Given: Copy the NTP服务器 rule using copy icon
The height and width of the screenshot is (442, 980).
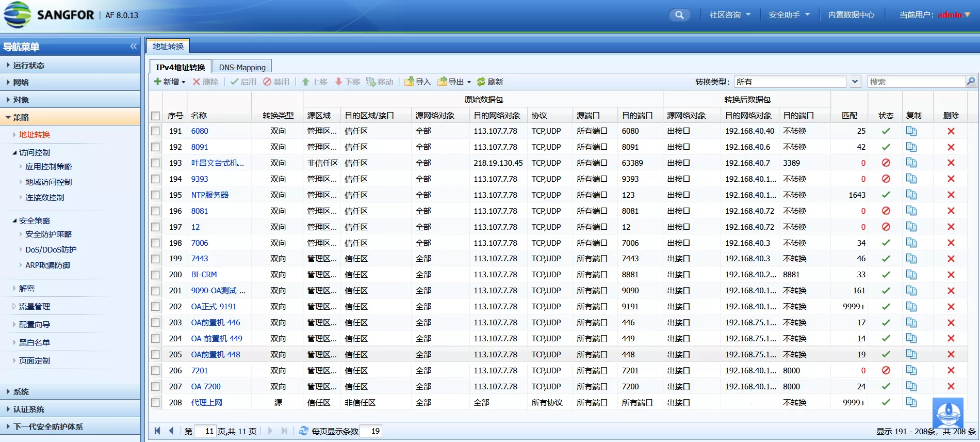Looking at the screenshot, I should (911, 195).
